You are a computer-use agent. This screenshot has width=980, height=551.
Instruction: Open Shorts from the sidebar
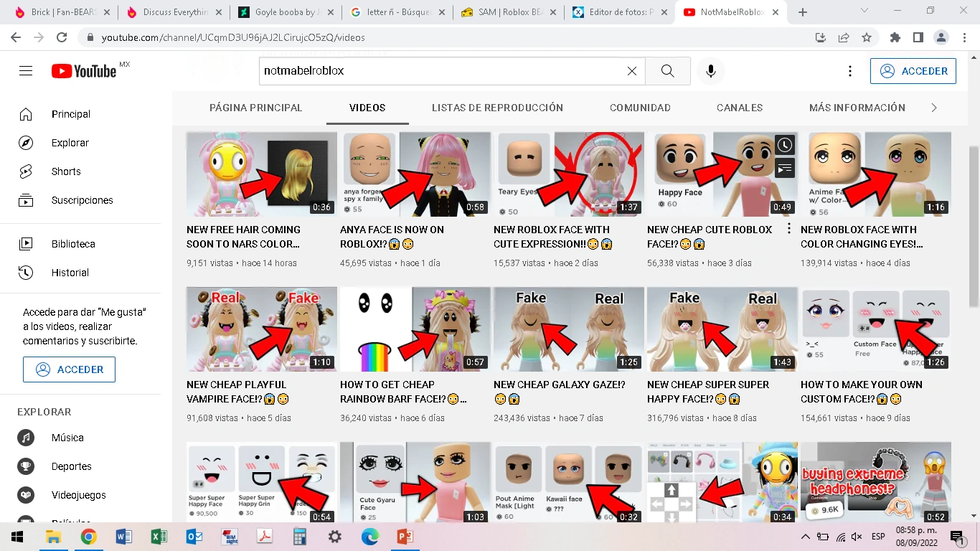65,171
